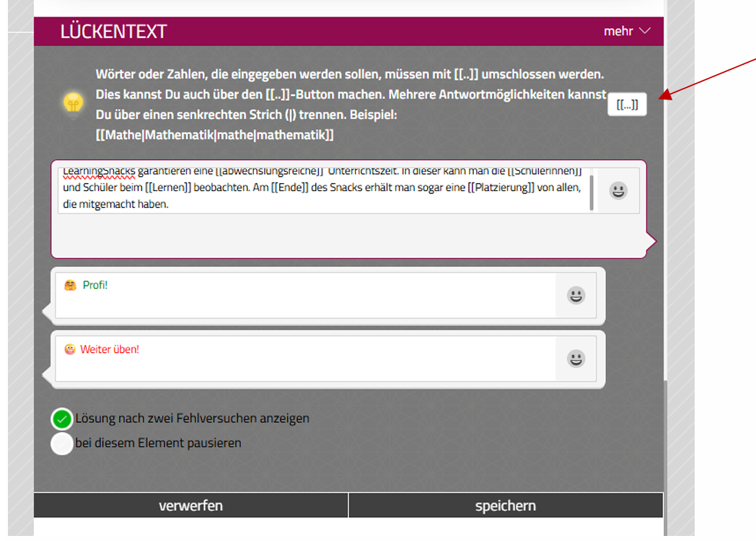Click the hugging emoji before Profi!
This screenshot has height=541, width=756.
click(70, 286)
